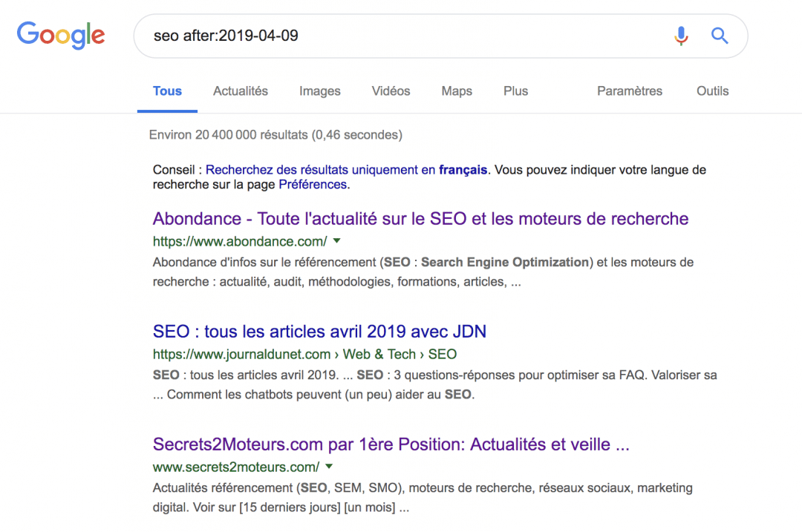Click the magnifying glass search icon
802x532 pixels.
719,36
